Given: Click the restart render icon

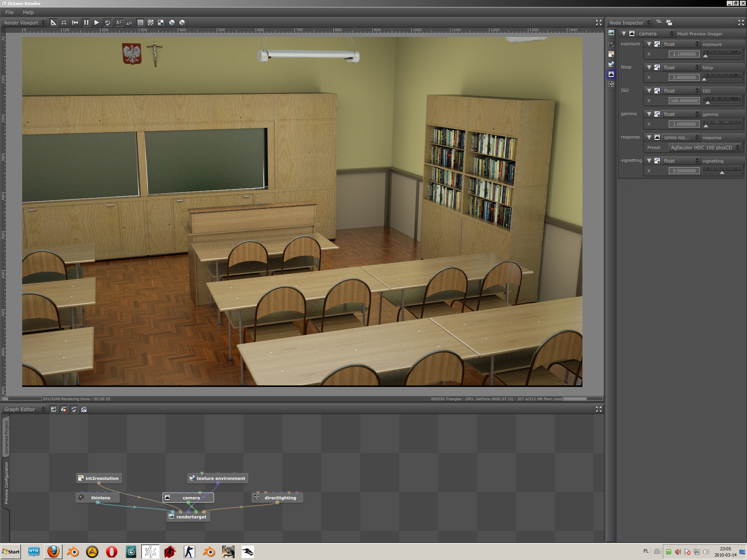Looking at the screenshot, I should tap(75, 23).
